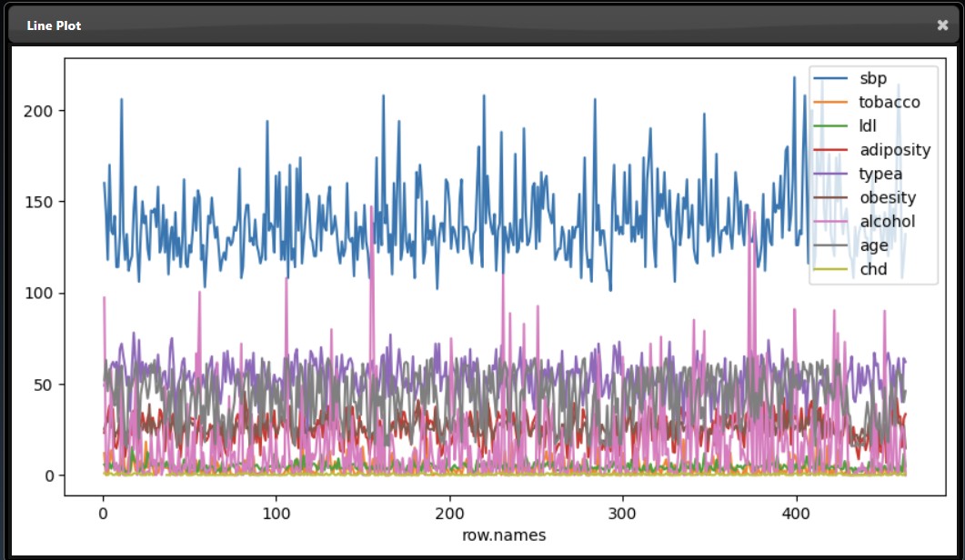Close the Line Plot dialog
This screenshot has width=965, height=560.
point(942,25)
